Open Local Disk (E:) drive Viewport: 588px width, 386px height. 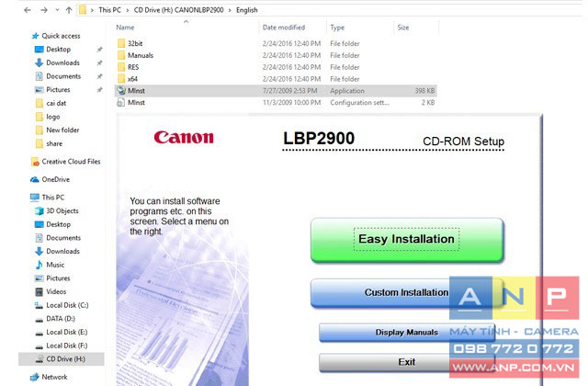62,333
